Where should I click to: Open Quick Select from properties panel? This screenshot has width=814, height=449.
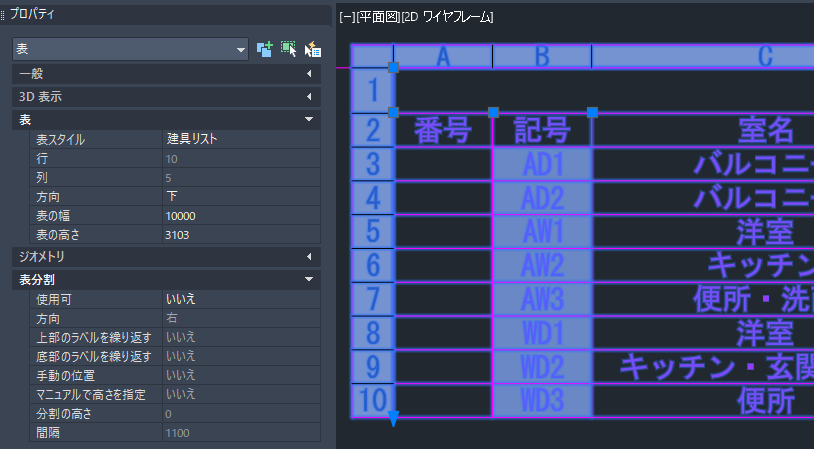point(312,48)
